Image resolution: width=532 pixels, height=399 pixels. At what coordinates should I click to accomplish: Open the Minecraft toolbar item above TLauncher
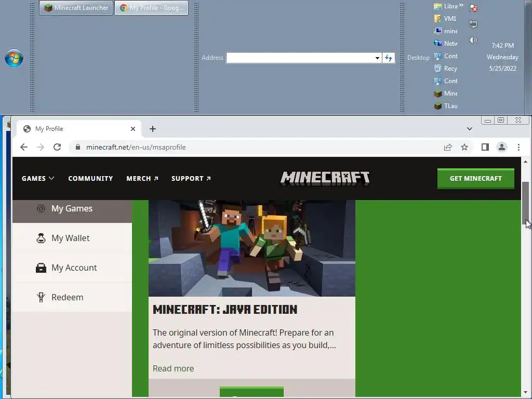pos(445,94)
